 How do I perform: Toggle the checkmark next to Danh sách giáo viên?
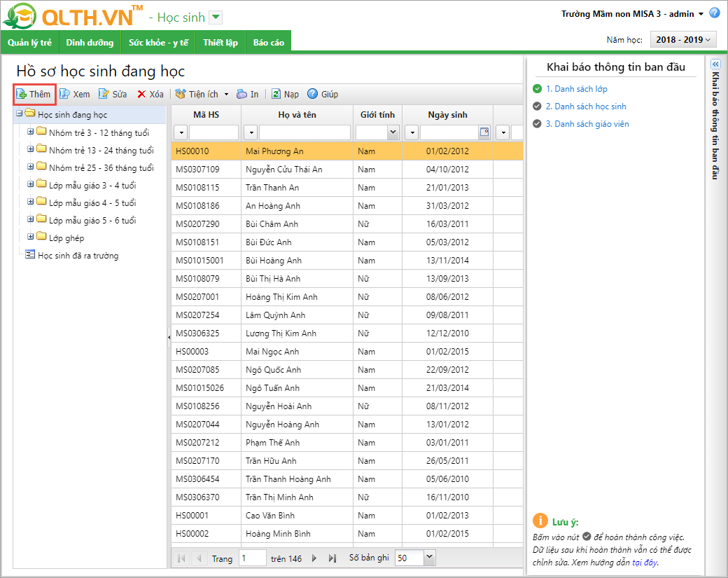[x=537, y=124]
